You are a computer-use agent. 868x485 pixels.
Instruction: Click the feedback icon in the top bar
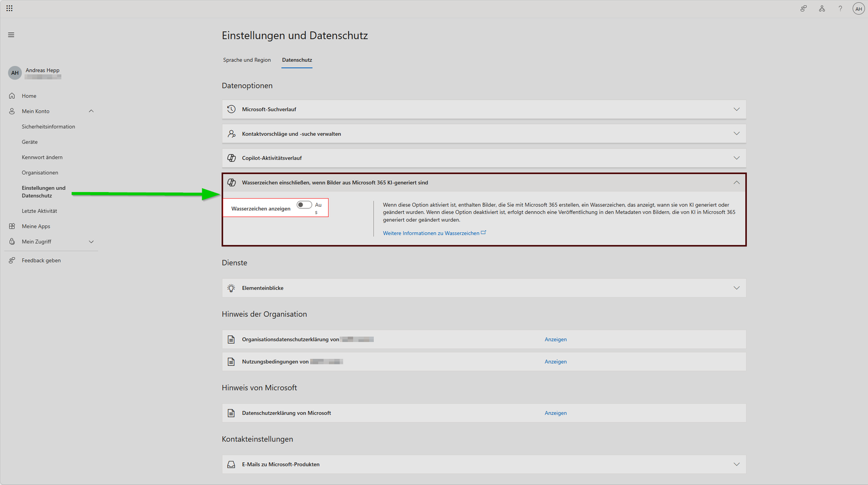click(x=803, y=8)
